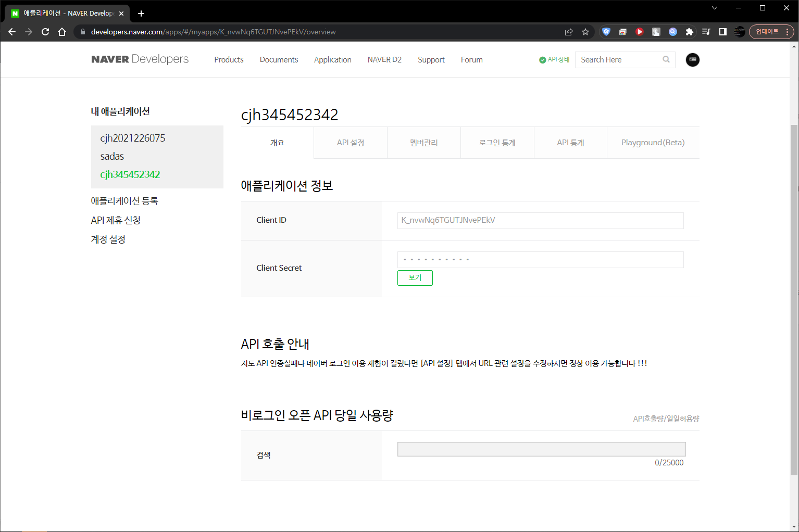Click the 검색 usage progress bar
The image size is (799, 532).
pyautogui.click(x=541, y=449)
